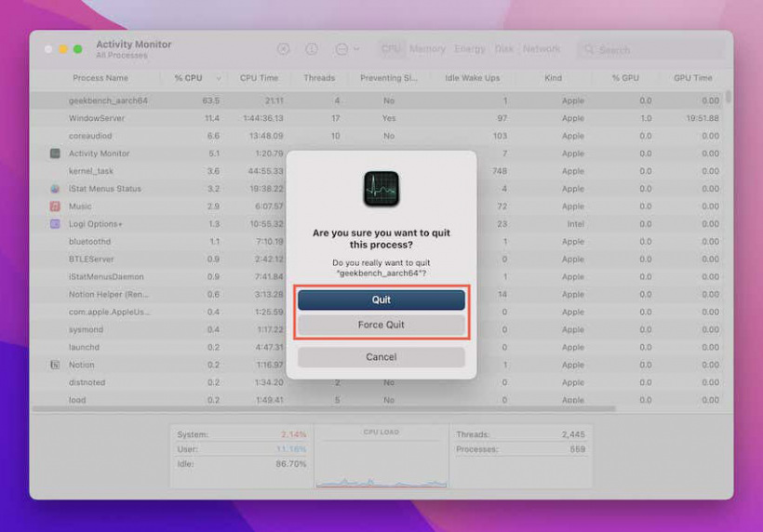Click the Activity Monitor row icon
The image size is (763, 532).
(x=55, y=153)
